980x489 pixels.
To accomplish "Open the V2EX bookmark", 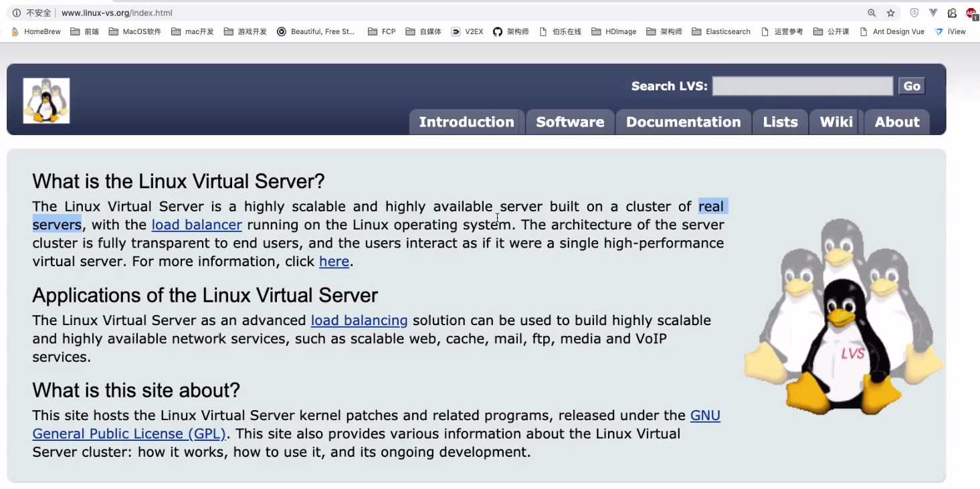I will click(x=467, y=31).
